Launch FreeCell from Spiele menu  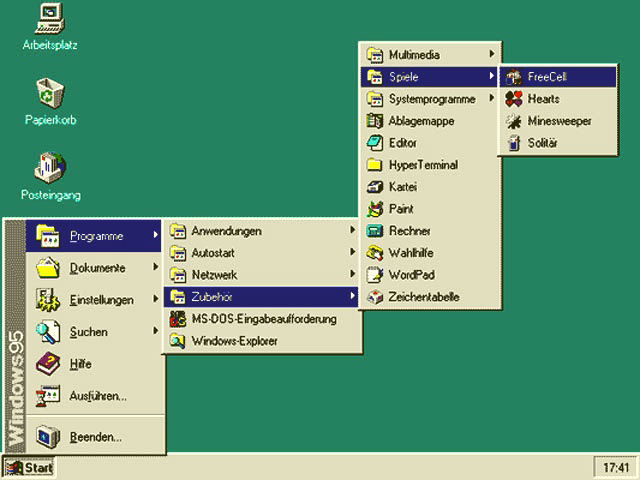pyautogui.click(x=558, y=77)
